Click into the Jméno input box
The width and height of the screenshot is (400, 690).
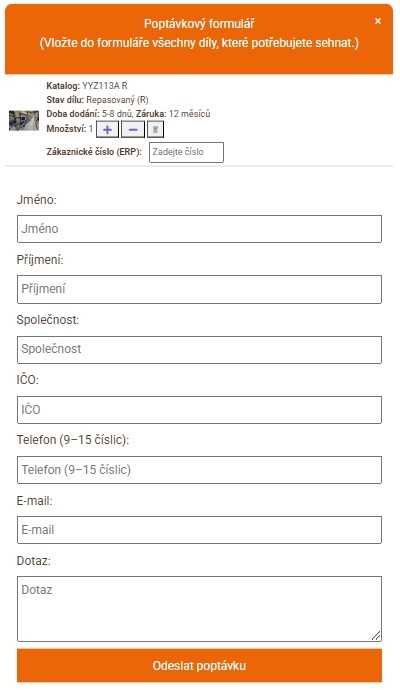pyautogui.click(x=199, y=229)
